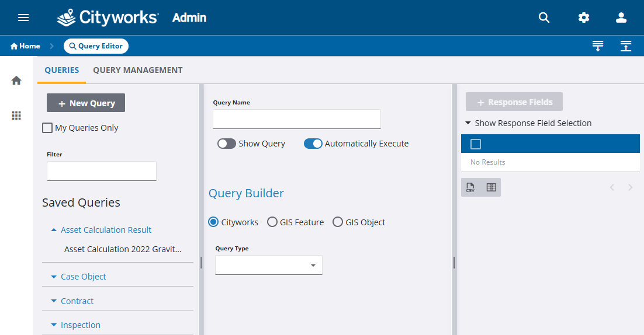Enable the My Queries Only checkbox
The width and height of the screenshot is (644, 335).
point(47,128)
